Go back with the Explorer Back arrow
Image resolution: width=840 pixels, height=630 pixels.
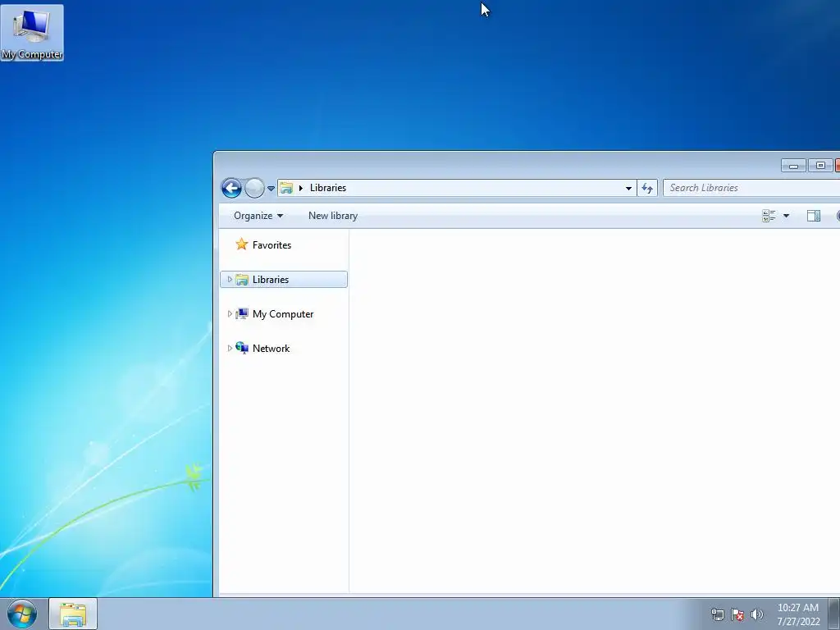231,188
